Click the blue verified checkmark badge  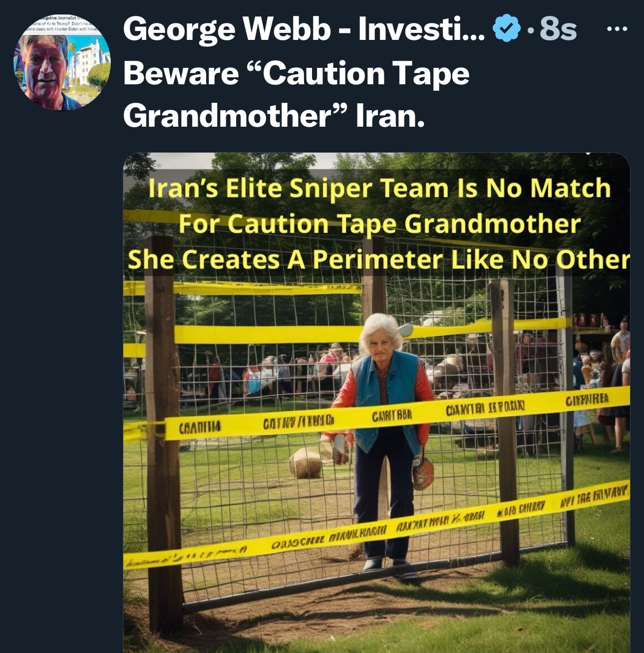[506, 29]
